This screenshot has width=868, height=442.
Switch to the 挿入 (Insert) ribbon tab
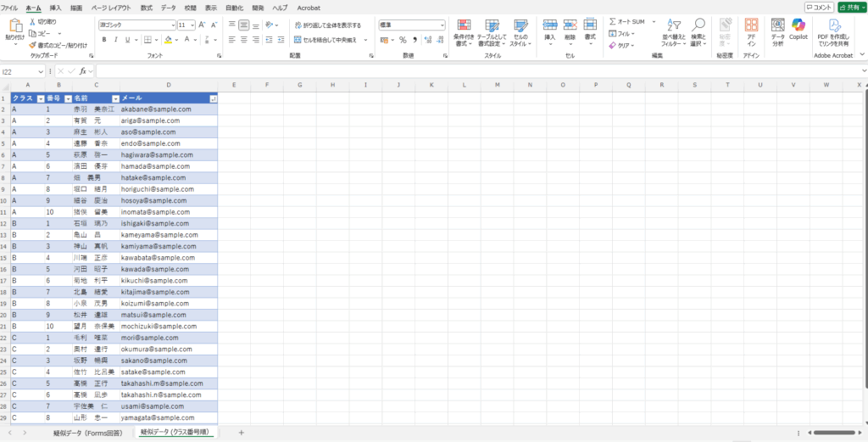(55, 8)
